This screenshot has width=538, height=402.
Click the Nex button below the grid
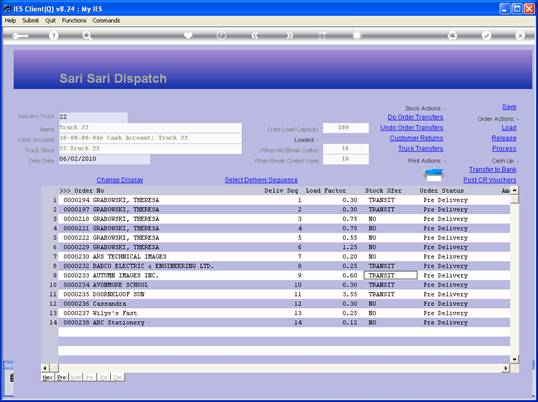47,377
